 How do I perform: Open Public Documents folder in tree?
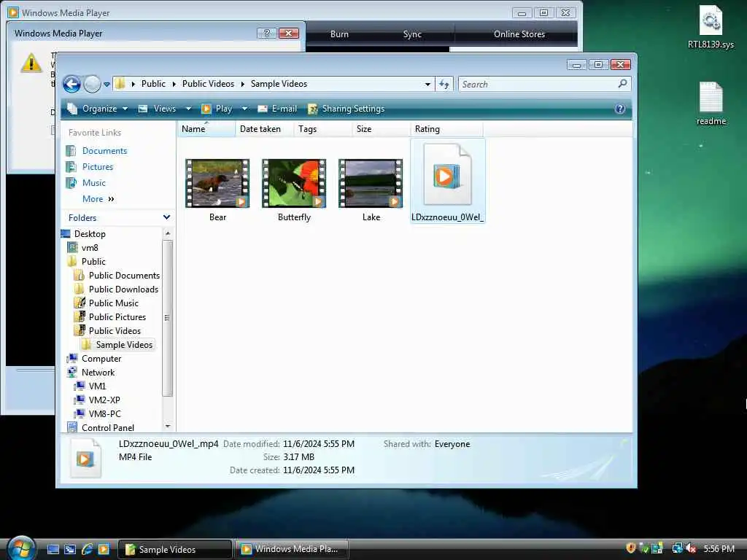click(124, 275)
